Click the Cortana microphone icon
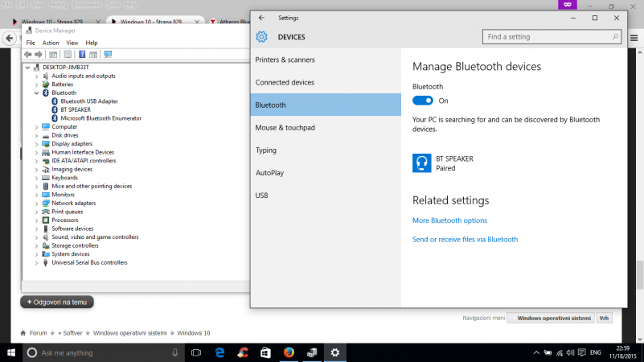The width and height of the screenshot is (644, 362). point(175,352)
